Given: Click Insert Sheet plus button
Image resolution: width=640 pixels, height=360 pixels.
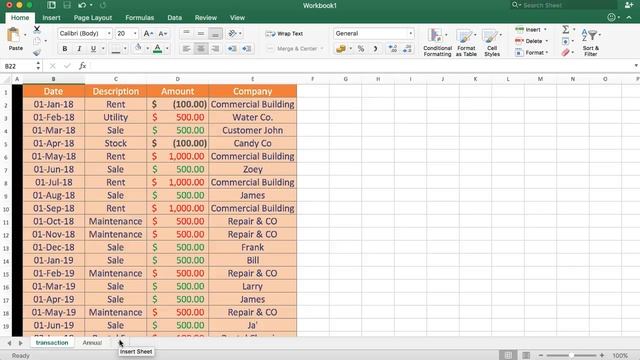Looking at the screenshot, I should (x=119, y=343).
